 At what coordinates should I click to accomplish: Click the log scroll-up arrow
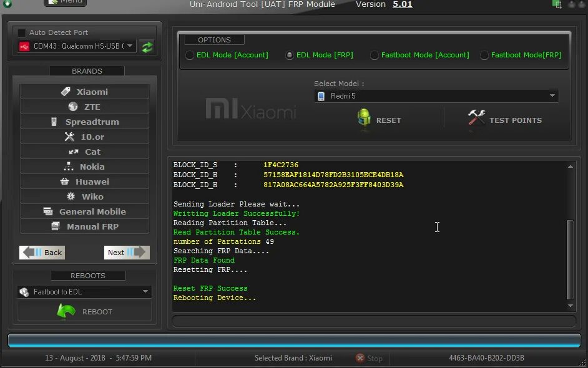[570, 167]
